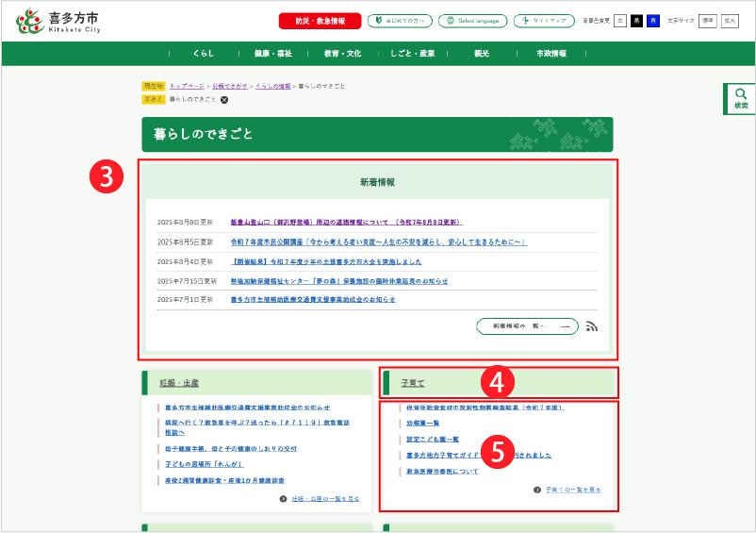Go to 分類でさがす breadcrumb link

coord(229,86)
